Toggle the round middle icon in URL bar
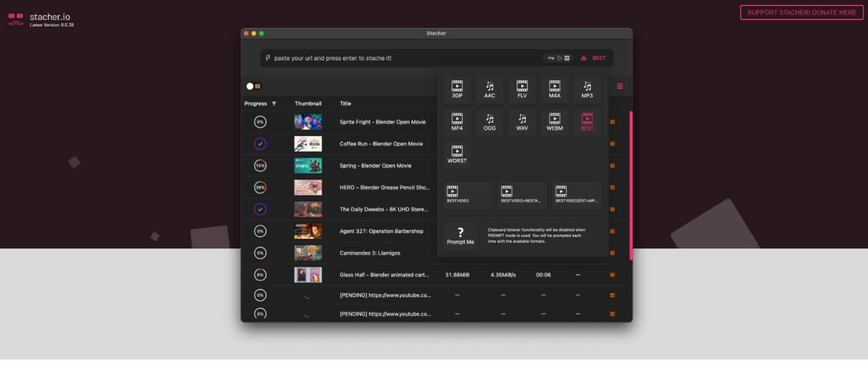This screenshot has height=370, width=868. (559, 58)
